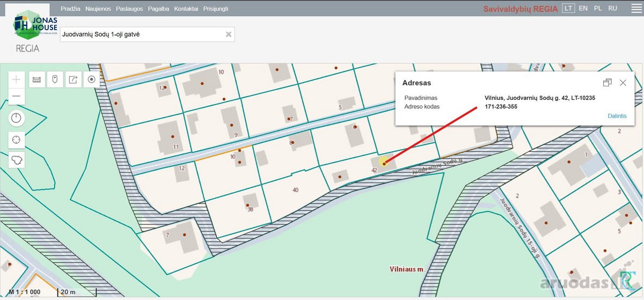Click the M 1 : 1 000 scale indicator
The image size is (644, 300).
pos(25,292)
